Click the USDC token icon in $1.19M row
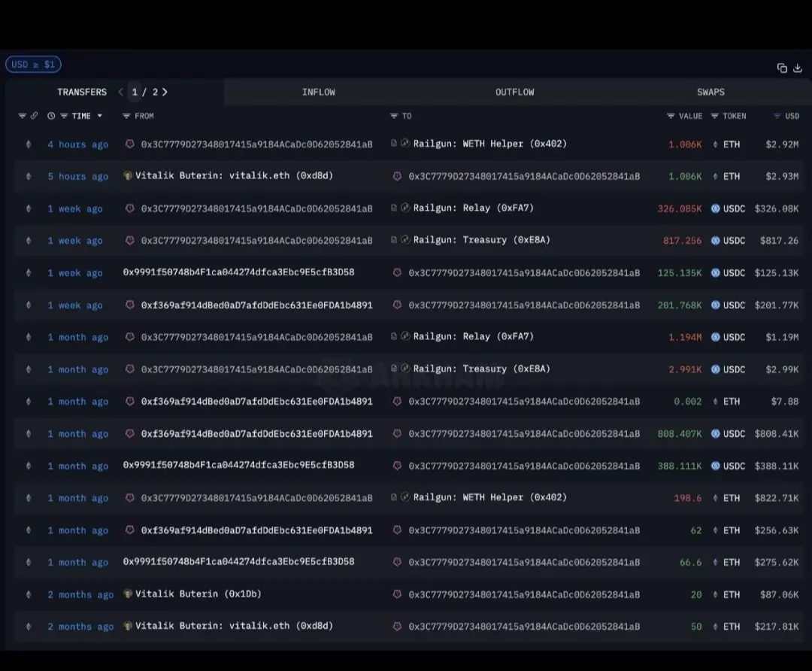Image resolution: width=812 pixels, height=671 pixels. 715,337
